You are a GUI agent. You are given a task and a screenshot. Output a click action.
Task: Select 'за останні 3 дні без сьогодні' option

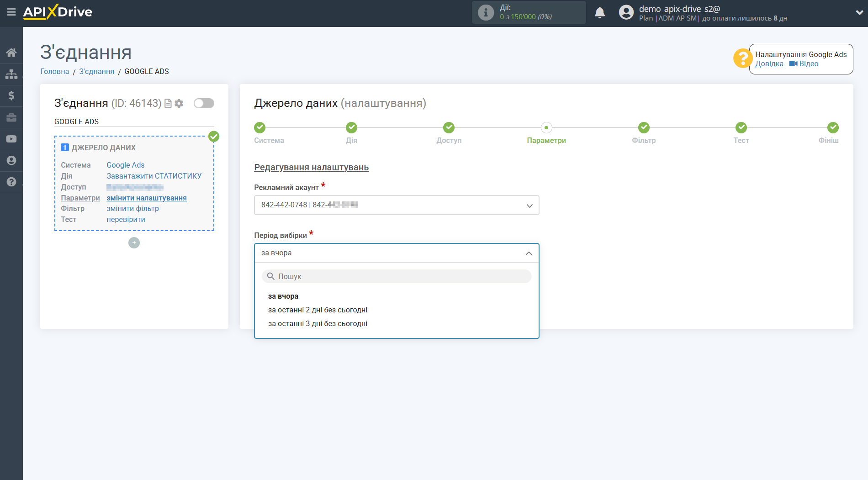pos(318,324)
